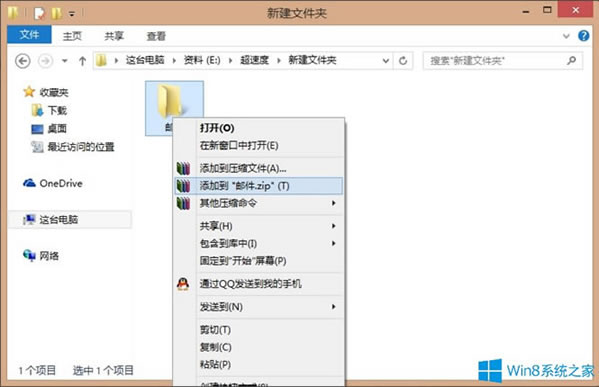Open Customize Quick Access Toolbar dropdown
This screenshot has height=387, width=599.
71,14
